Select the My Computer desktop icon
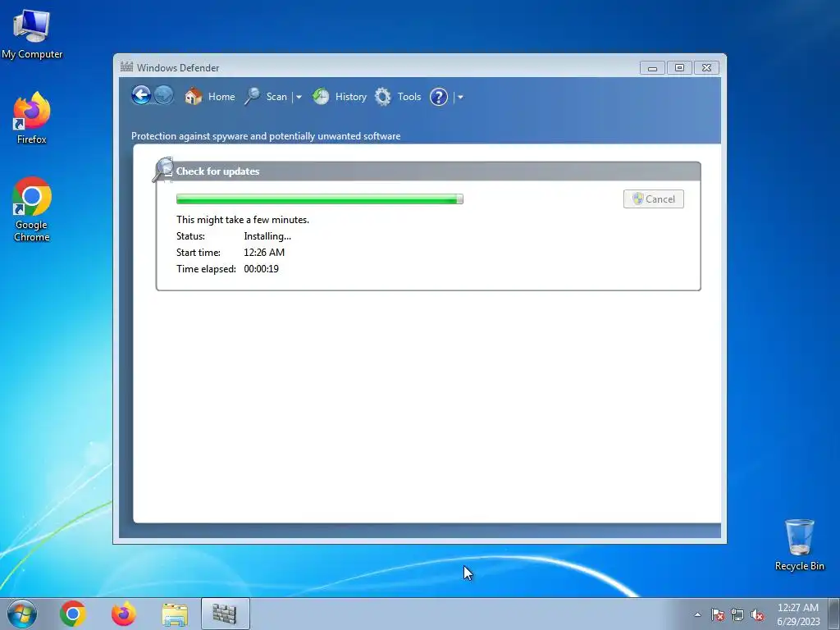The height and width of the screenshot is (630, 840). pos(32,34)
